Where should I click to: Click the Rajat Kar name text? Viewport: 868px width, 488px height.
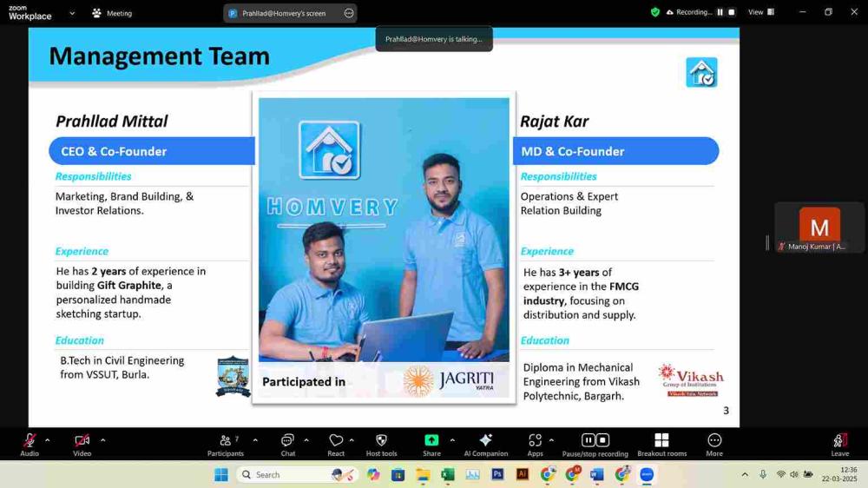(554, 122)
